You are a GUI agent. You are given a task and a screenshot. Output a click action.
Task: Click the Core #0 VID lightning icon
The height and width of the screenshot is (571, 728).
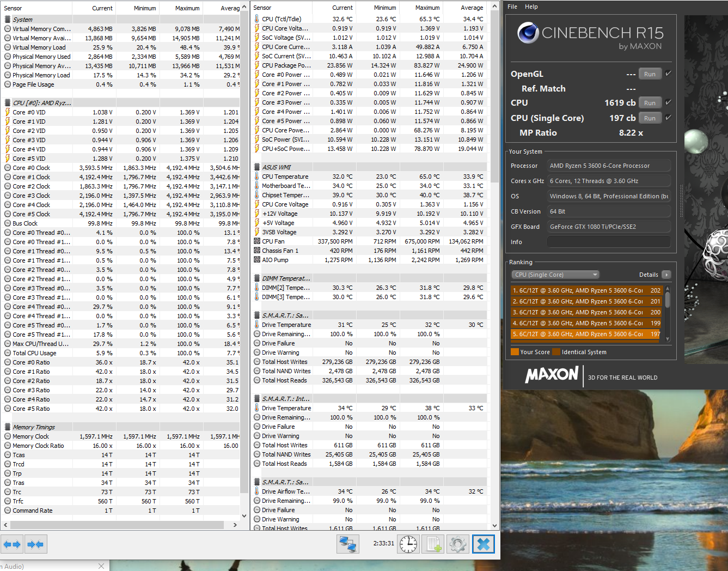coord(8,112)
